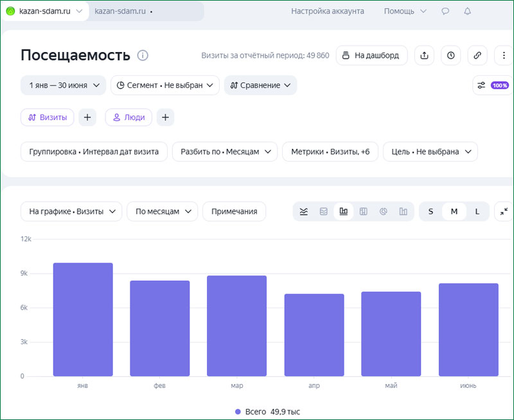Expand the Сравнение dropdown

tap(260, 85)
